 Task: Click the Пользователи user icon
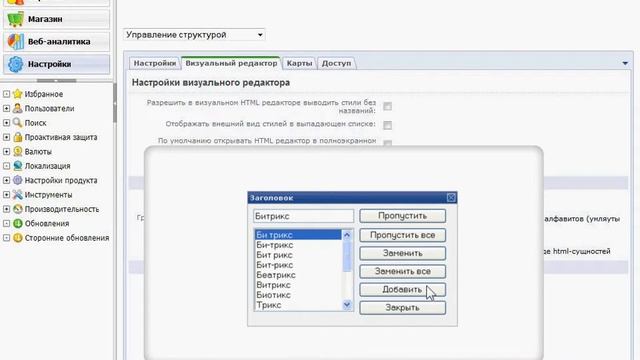[18, 108]
